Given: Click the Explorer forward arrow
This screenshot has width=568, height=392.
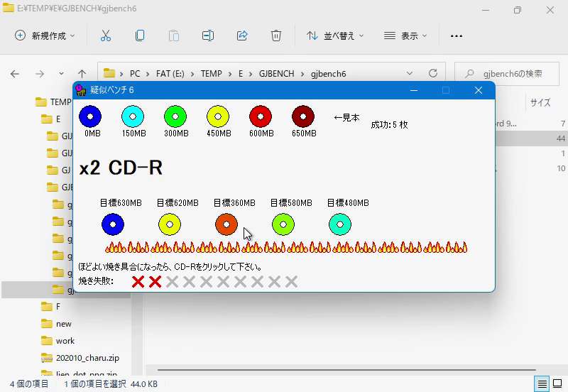Looking at the screenshot, I should (x=40, y=74).
